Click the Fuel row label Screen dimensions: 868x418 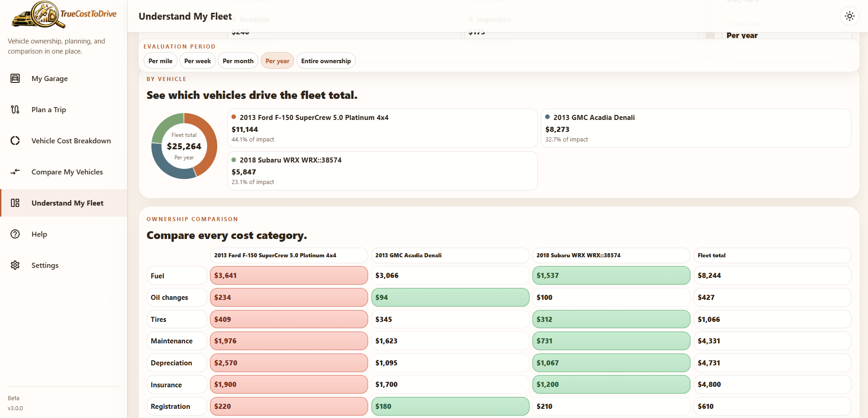point(177,276)
